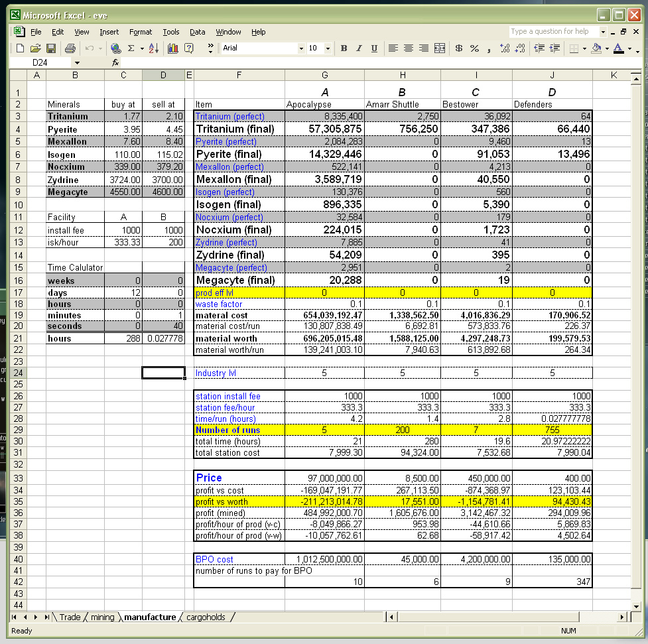Open the font size dropdown
This screenshot has height=644, width=648.
[328, 48]
